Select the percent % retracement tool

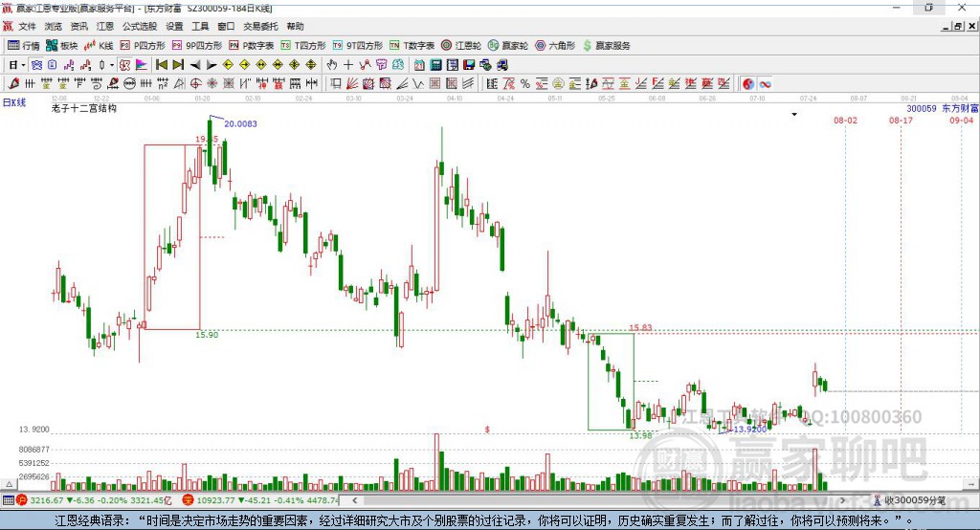click(525, 84)
